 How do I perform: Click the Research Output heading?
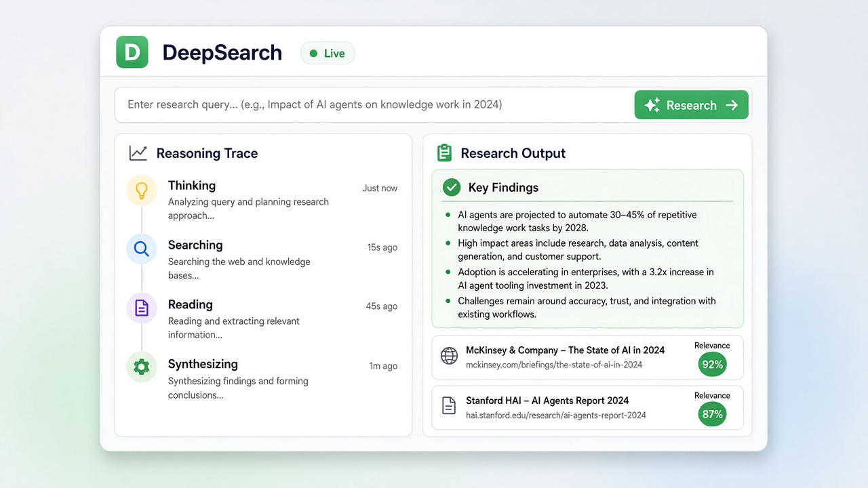[x=513, y=153]
